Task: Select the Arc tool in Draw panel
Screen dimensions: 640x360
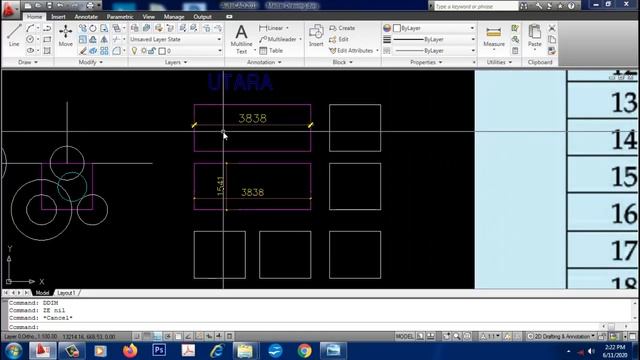Action: coord(30,28)
